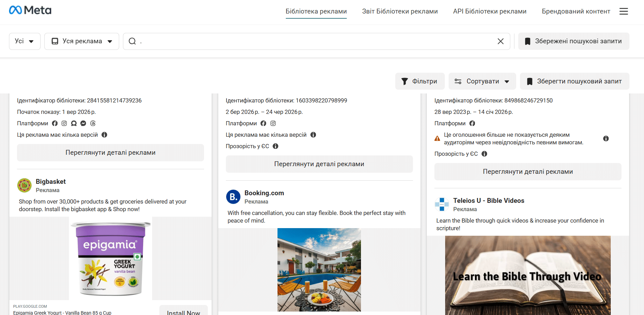This screenshot has height=315, width=644.
Task: Click Instagram platform icon in Bigbasket ad
Action: point(64,123)
